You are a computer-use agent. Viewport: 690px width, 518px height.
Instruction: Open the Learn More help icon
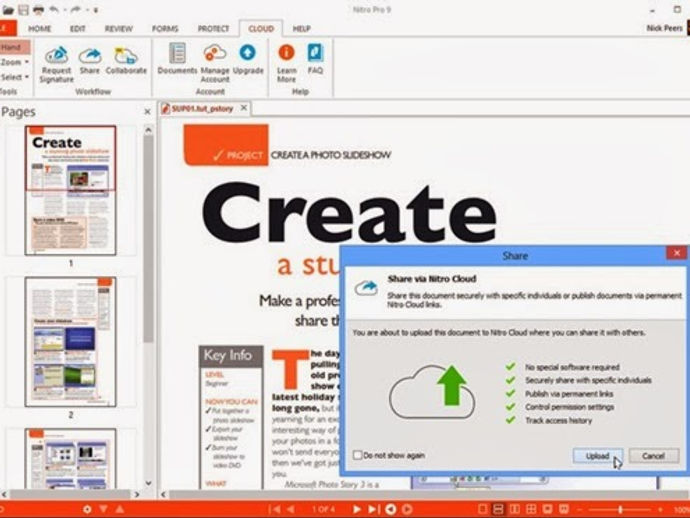pyautogui.click(x=286, y=63)
